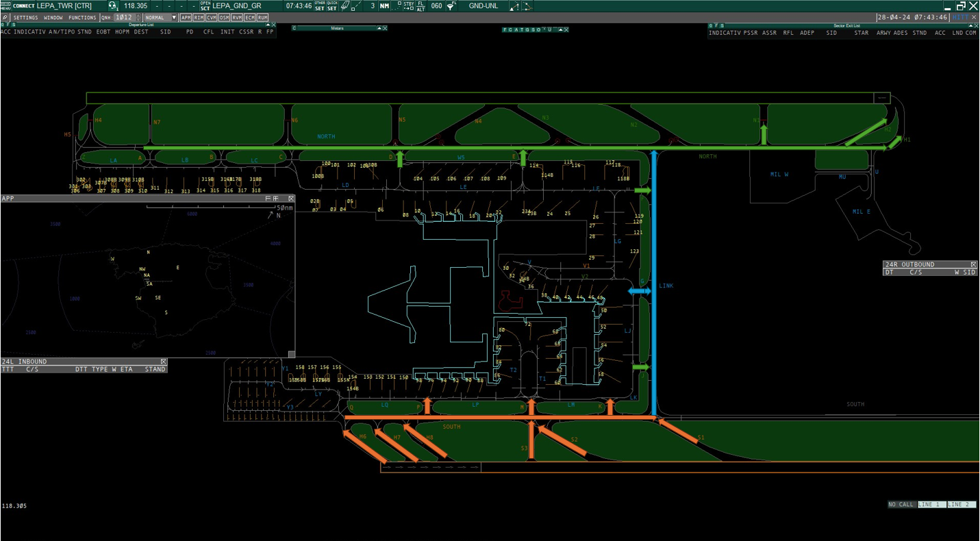The height and width of the screenshot is (541, 980).
Task: Click the FL filter funnel icon
Action: tap(452, 5)
